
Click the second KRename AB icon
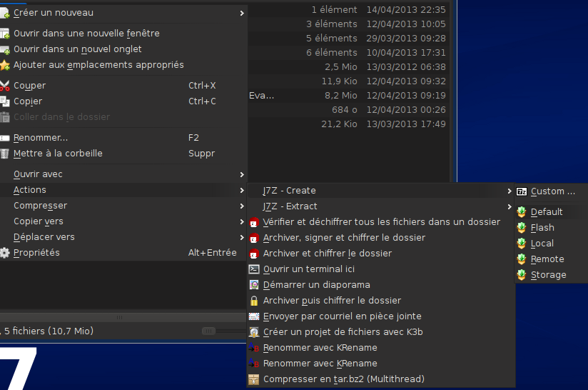click(x=254, y=364)
